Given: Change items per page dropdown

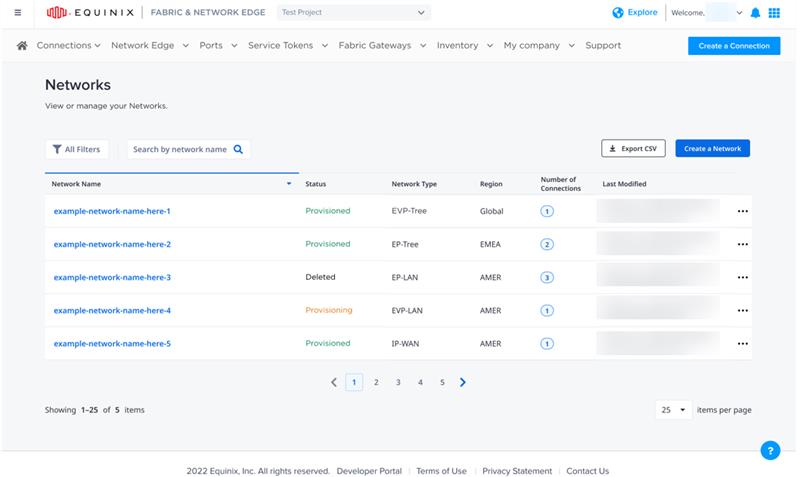Looking at the screenshot, I should (x=673, y=410).
